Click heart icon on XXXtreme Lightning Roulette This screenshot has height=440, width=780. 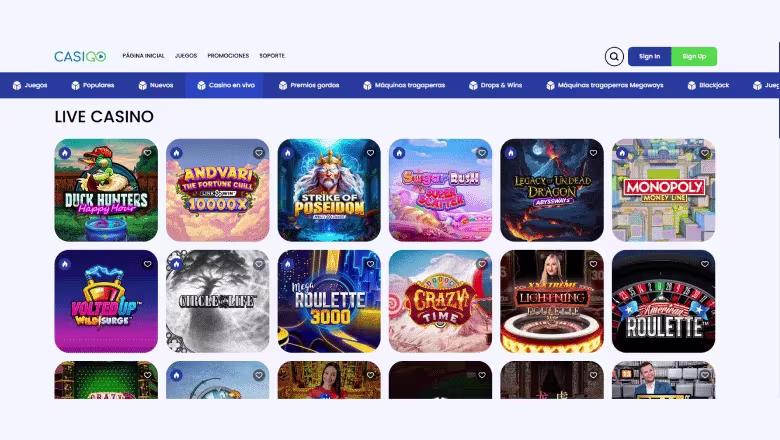[x=593, y=264]
